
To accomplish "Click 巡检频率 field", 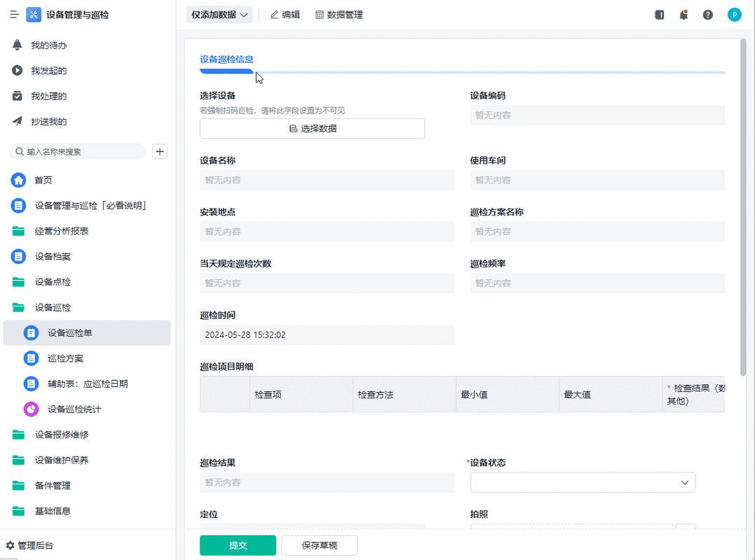I will 597,283.
